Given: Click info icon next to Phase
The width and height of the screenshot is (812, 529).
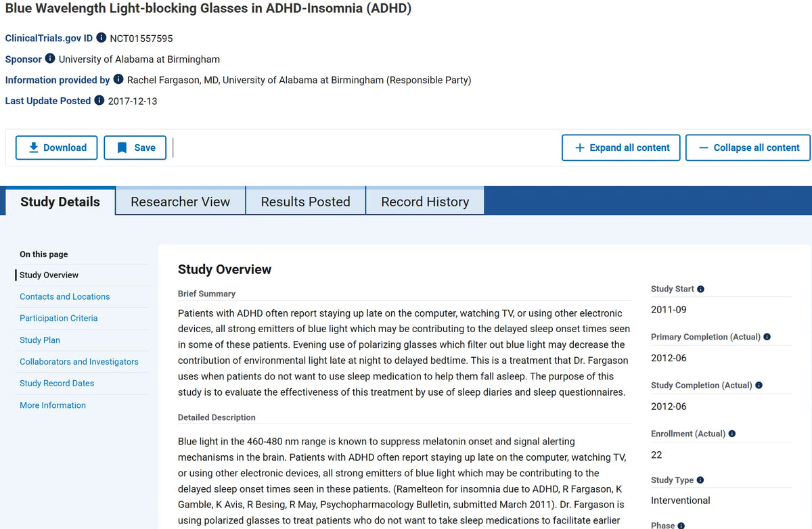Looking at the screenshot, I should click(681, 525).
